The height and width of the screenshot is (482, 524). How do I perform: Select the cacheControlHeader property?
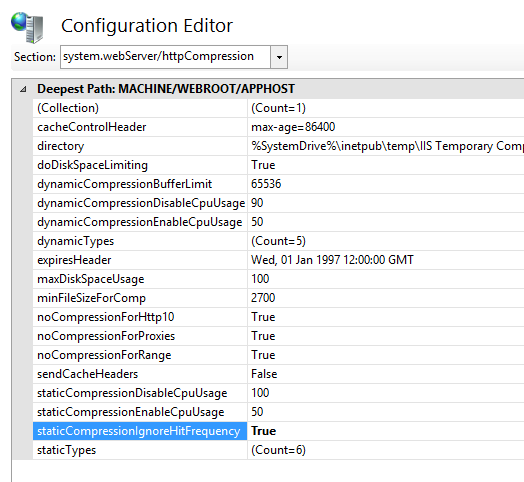(x=92, y=127)
